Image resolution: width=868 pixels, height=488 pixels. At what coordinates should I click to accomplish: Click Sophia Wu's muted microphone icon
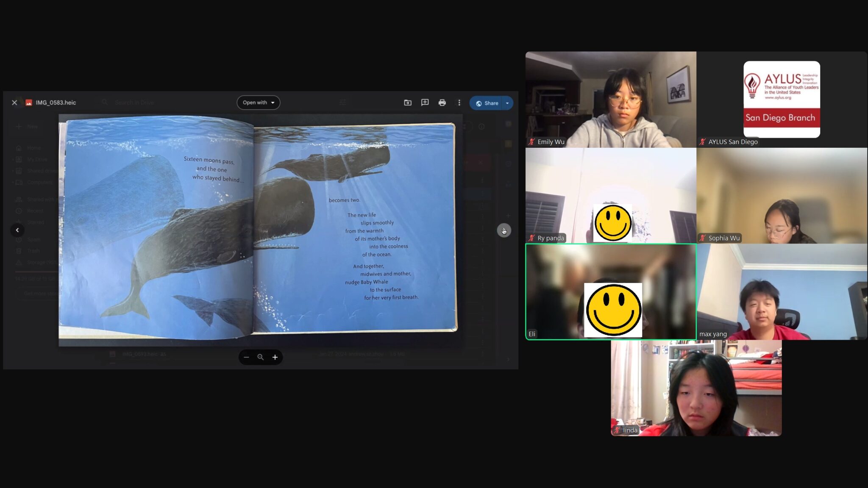coord(703,238)
